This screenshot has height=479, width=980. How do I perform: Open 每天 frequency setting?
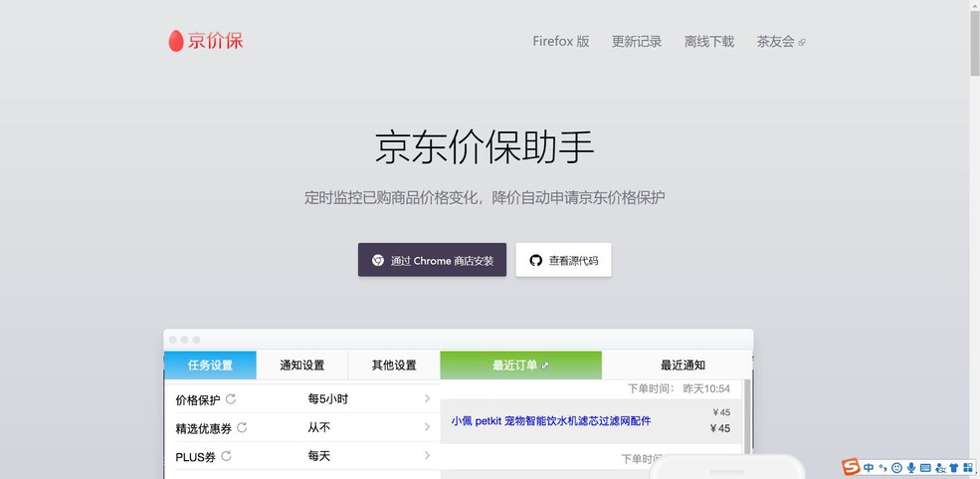click(x=318, y=456)
